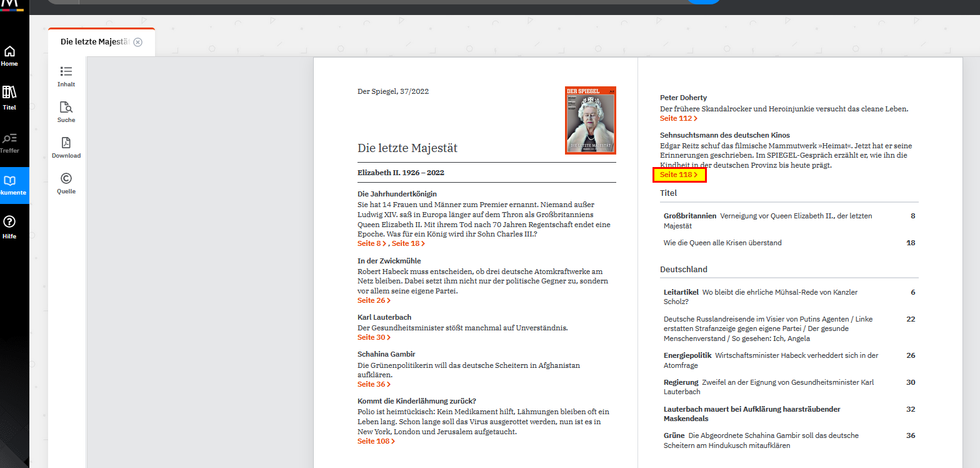Click the Download PDF icon
This screenshot has height=468, width=980.
coord(66,143)
